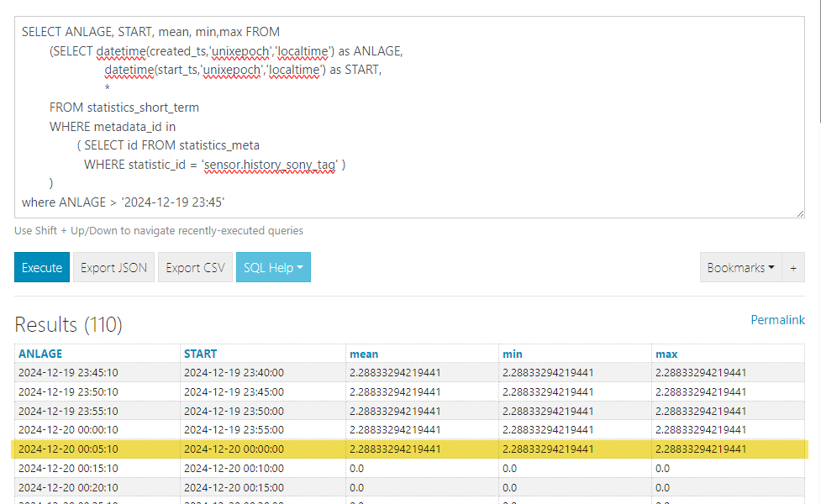Select the max column header
The width and height of the screenshot is (821, 504).
point(666,354)
